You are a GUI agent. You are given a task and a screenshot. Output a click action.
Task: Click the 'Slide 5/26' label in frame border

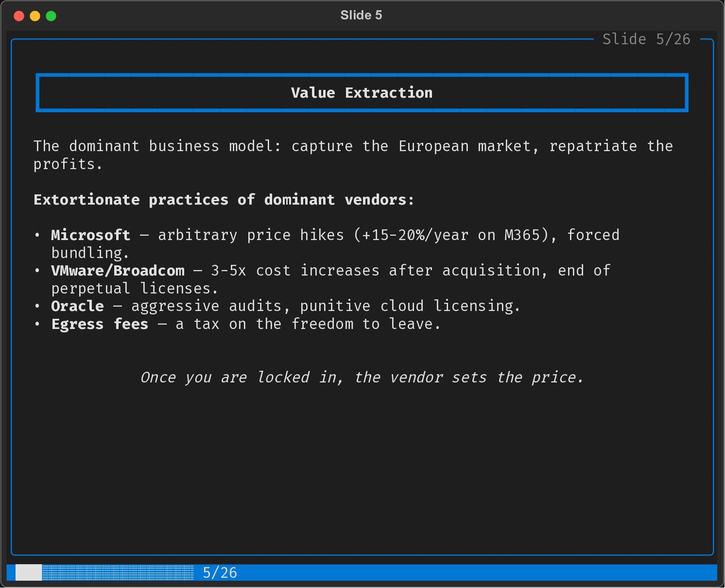point(646,39)
